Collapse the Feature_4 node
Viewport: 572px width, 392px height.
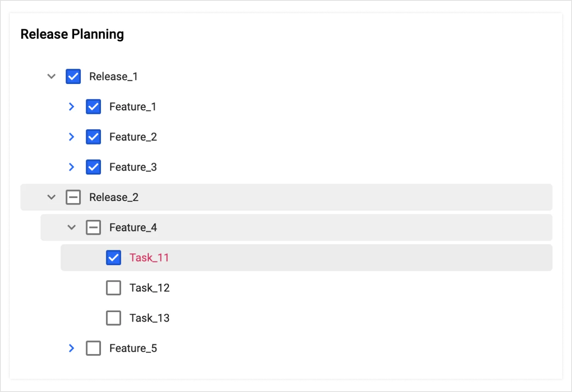pyautogui.click(x=71, y=227)
